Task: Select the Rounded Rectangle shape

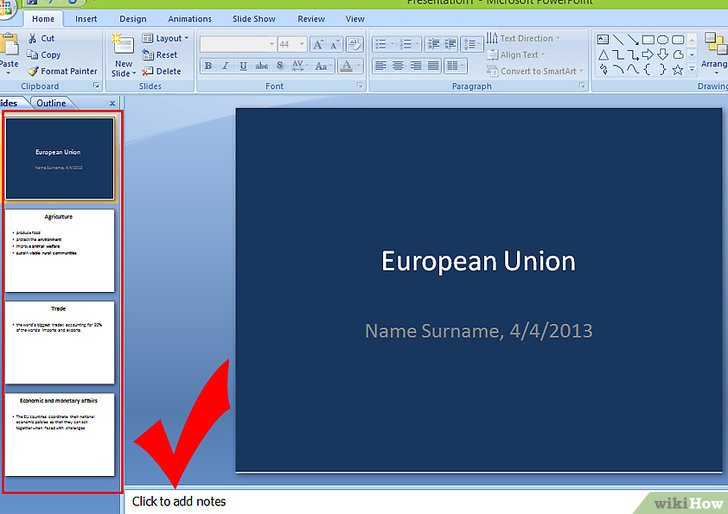Action: (678, 39)
